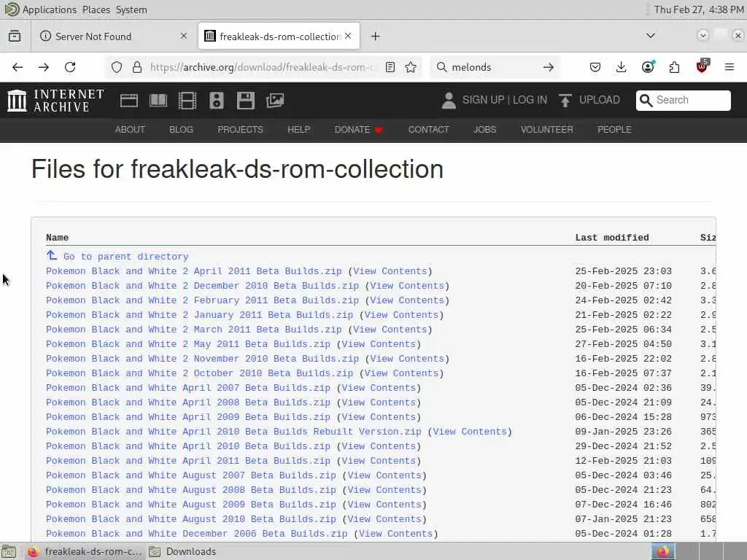Image resolution: width=747 pixels, height=560 pixels.
Task: Open the PROJECTS navigation item
Action: pyautogui.click(x=240, y=130)
